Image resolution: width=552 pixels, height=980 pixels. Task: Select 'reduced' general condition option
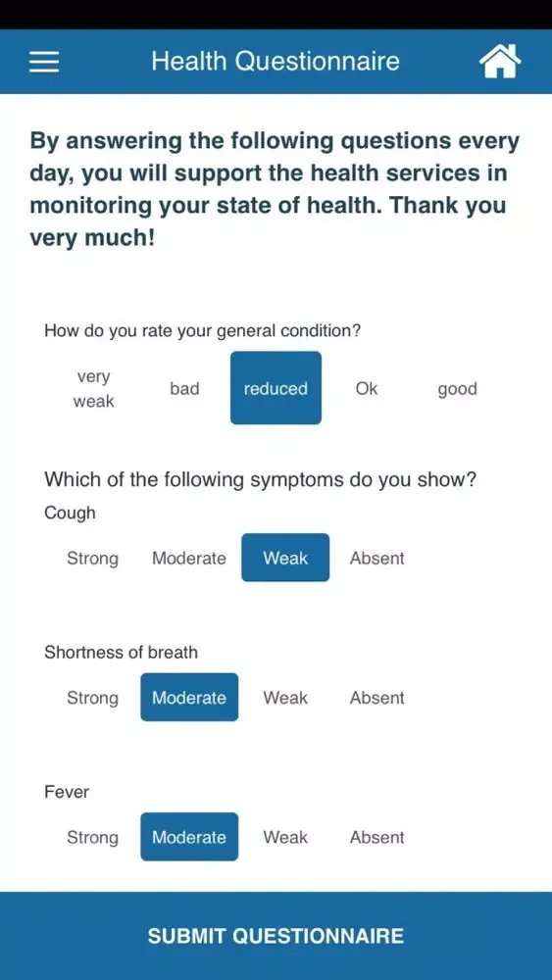click(276, 388)
